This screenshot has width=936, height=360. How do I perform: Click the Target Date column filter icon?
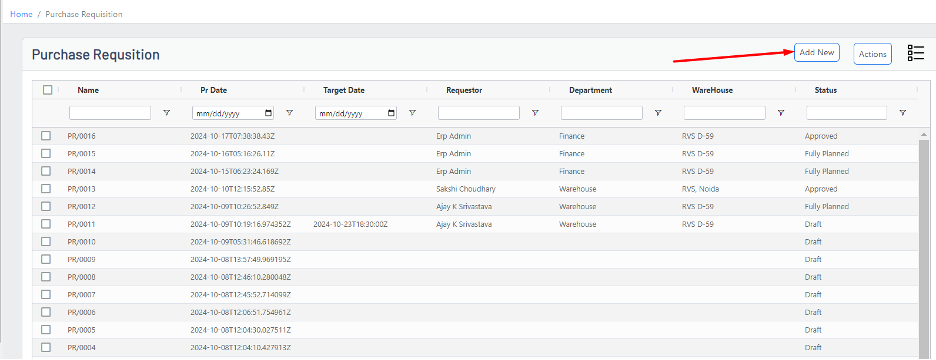tap(412, 113)
